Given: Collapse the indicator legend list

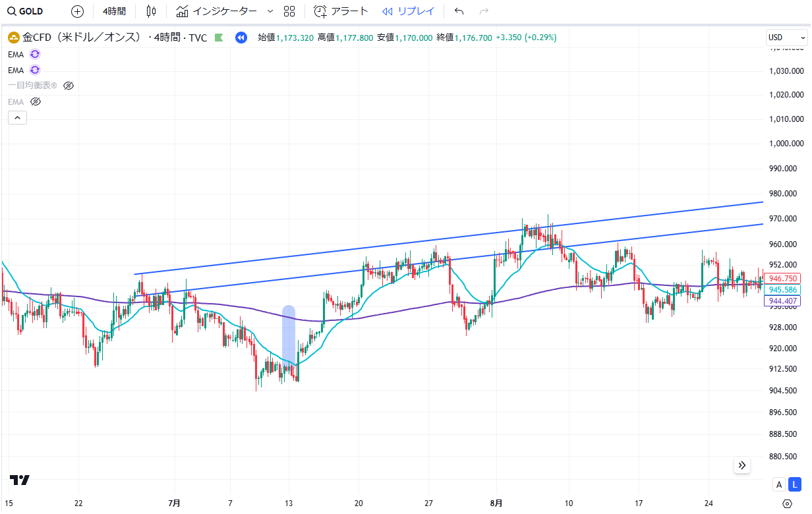Looking at the screenshot, I should (x=17, y=118).
